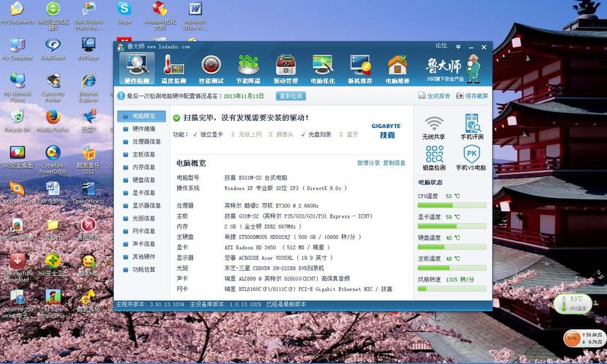Open Recycle Bin desktop icon
607x364 pixels.
tap(17, 122)
